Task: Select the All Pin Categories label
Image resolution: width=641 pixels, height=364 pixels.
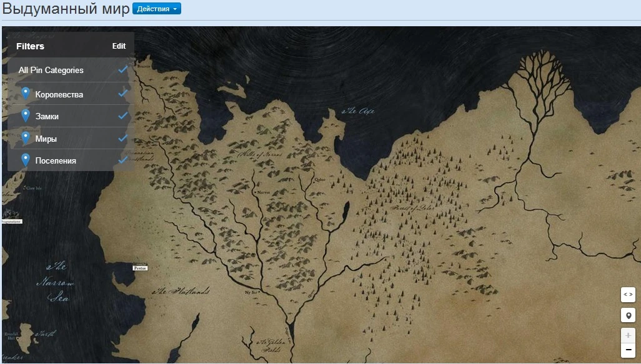Action: click(51, 71)
